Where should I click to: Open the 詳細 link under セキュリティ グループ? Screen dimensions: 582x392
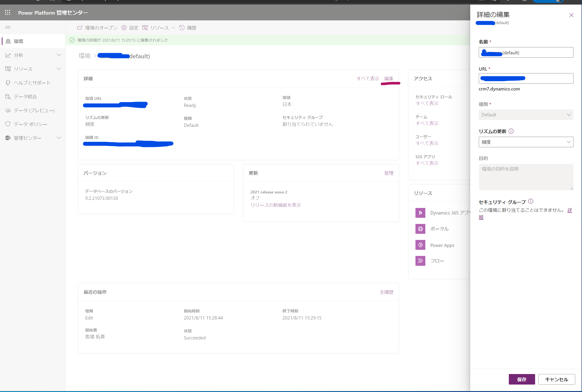click(x=570, y=210)
